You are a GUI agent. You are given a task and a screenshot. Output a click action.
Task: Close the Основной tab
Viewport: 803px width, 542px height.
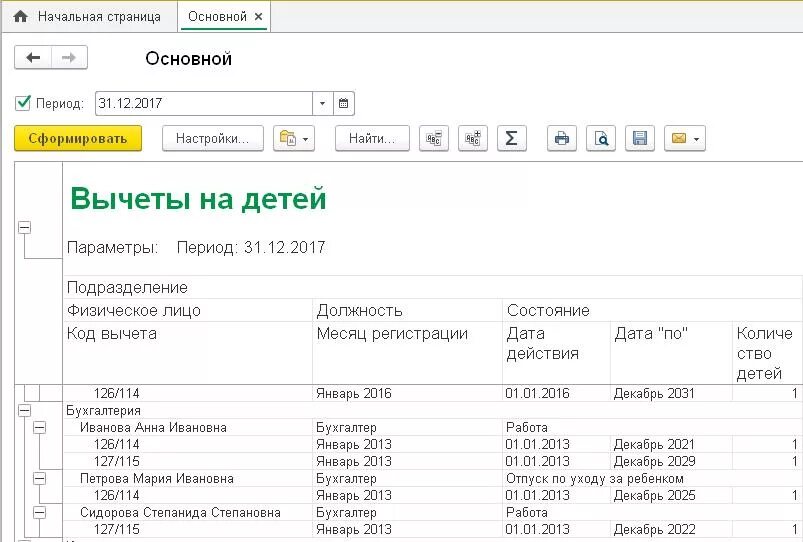259,16
